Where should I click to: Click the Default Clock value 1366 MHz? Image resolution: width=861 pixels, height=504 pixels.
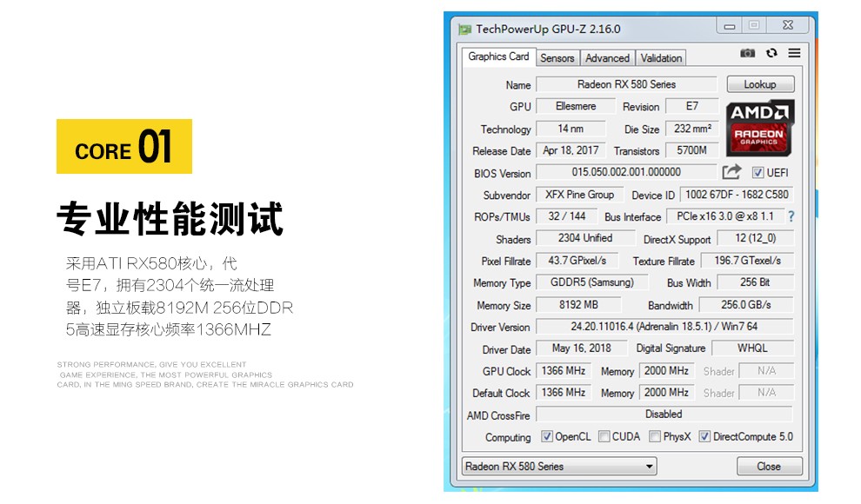coord(564,393)
